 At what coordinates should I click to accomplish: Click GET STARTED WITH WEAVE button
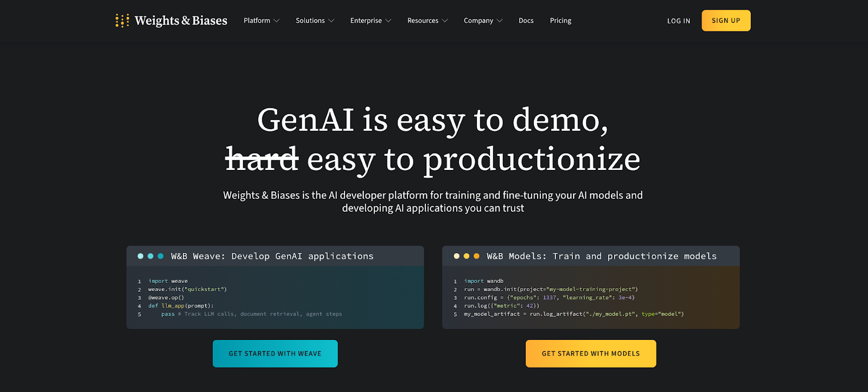(275, 353)
